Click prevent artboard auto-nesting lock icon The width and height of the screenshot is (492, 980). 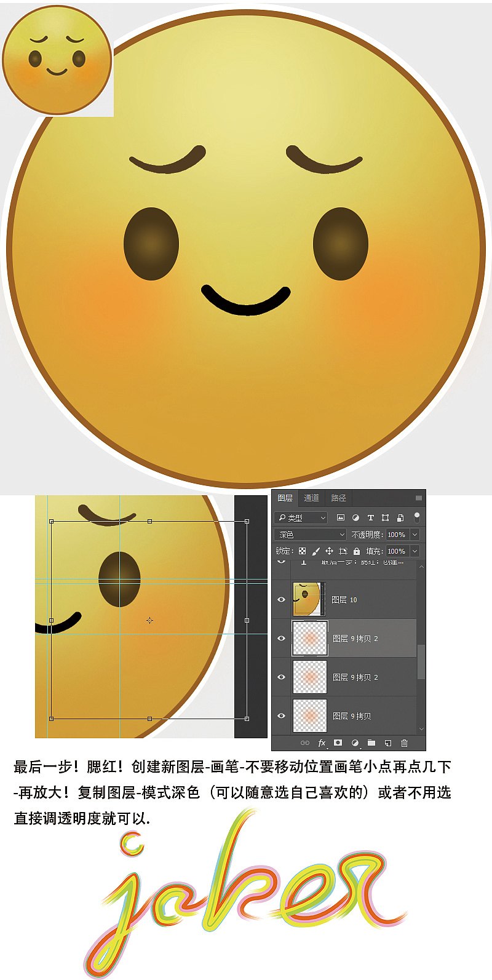point(343,551)
